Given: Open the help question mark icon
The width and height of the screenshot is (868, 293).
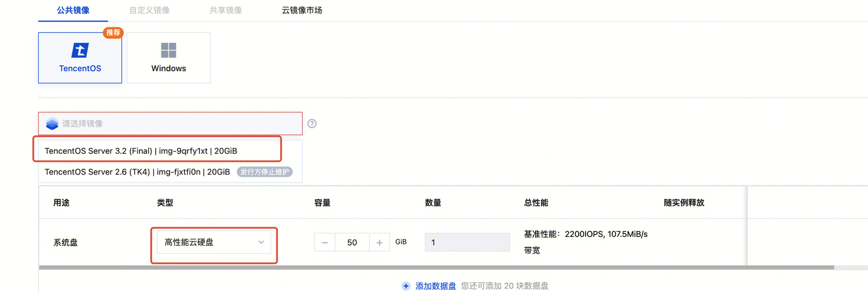Looking at the screenshot, I should (x=312, y=124).
